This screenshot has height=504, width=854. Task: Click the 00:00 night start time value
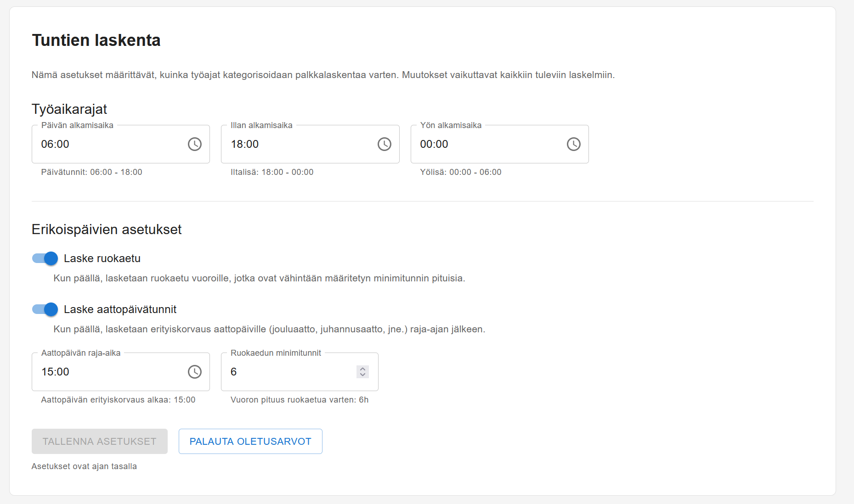pos(434,144)
